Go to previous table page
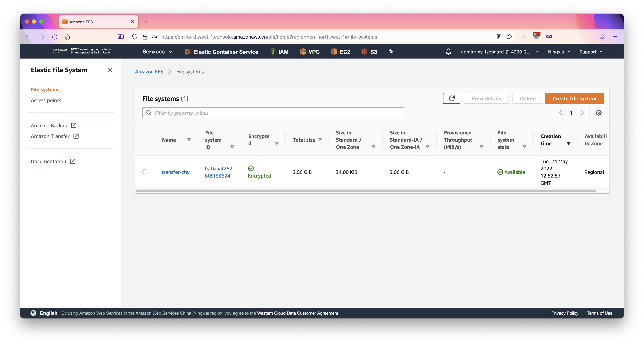 point(561,113)
